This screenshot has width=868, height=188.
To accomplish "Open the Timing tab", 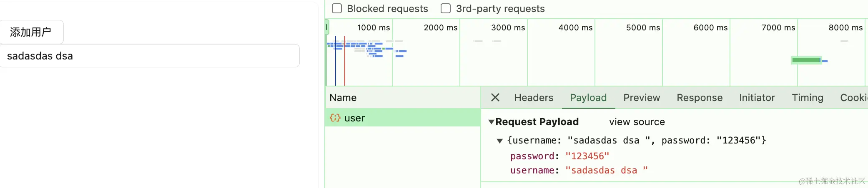I will (x=807, y=98).
